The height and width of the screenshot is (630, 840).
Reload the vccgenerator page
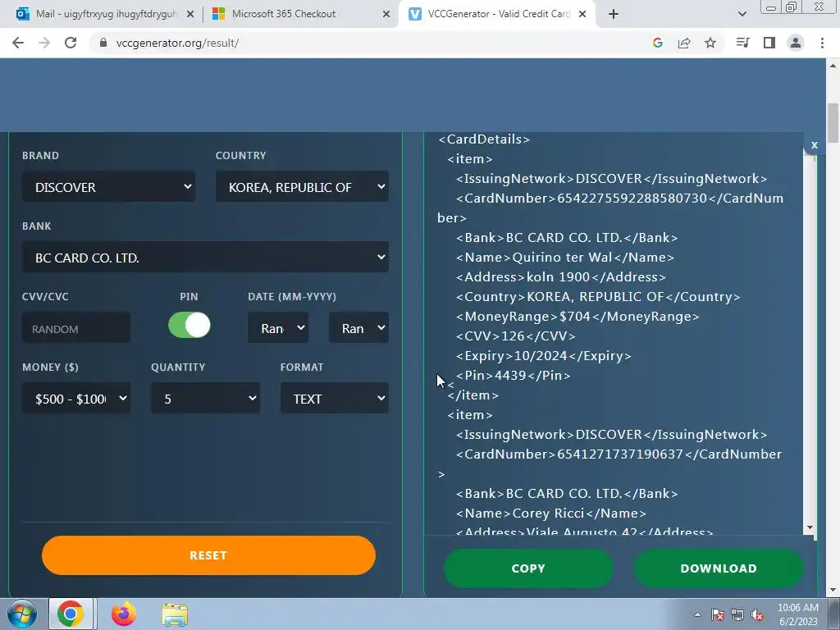[x=71, y=43]
